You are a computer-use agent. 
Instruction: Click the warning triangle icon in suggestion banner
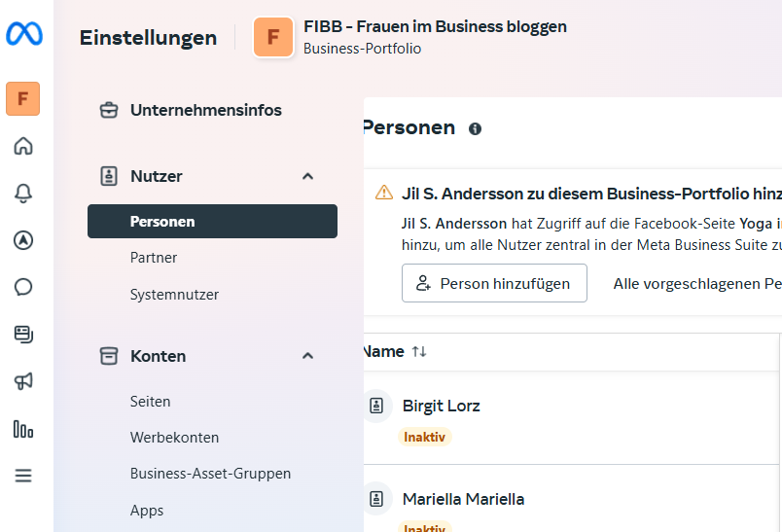[x=384, y=193]
